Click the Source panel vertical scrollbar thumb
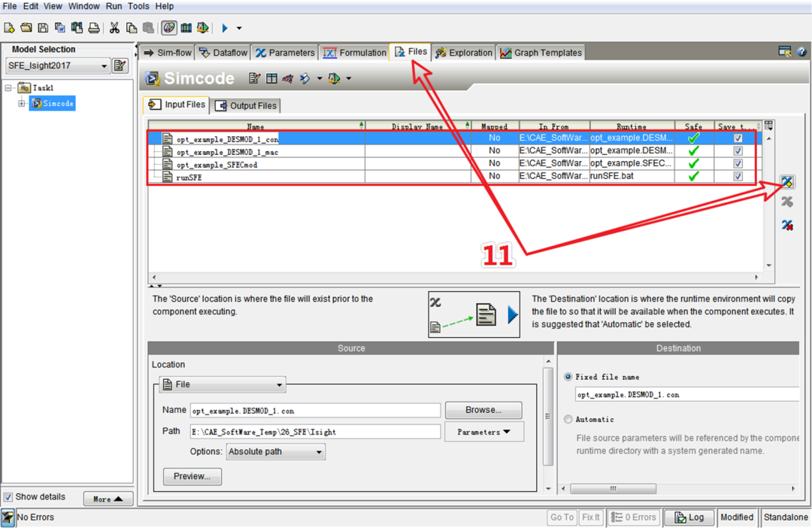 click(548, 417)
